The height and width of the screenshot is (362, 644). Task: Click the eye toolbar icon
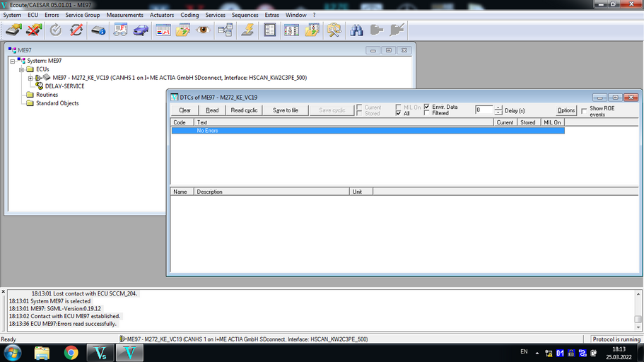[203, 30]
